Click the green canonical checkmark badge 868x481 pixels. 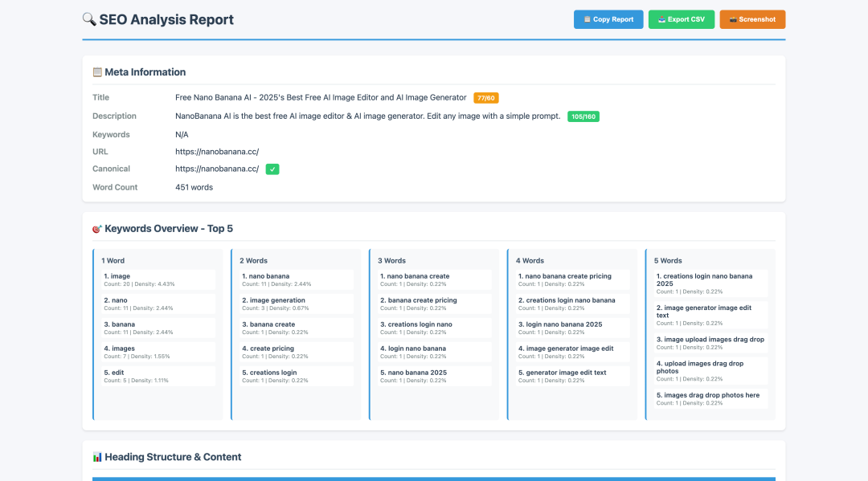(x=272, y=169)
